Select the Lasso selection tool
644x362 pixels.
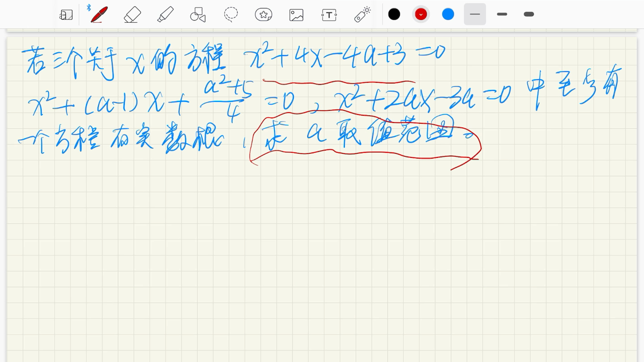coord(231,15)
